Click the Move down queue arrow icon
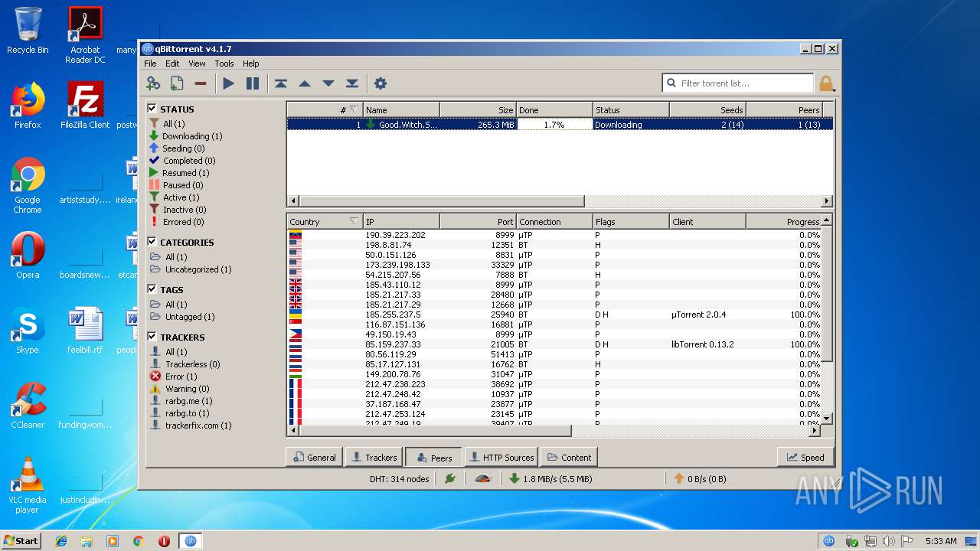This screenshot has height=551, width=980. click(328, 83)
